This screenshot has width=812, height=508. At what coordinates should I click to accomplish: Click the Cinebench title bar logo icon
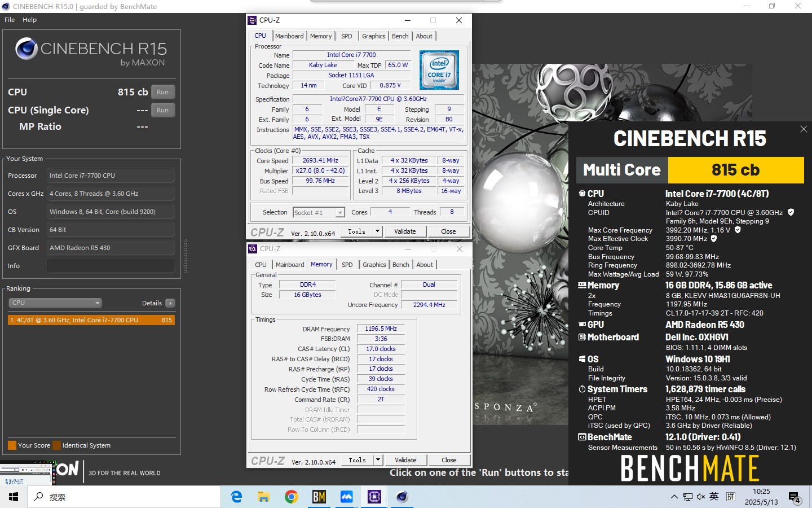6,6
